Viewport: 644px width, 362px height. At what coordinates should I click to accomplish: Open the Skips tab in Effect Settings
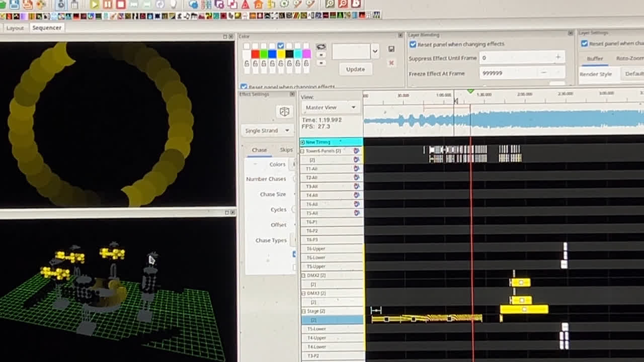[286, 150]
